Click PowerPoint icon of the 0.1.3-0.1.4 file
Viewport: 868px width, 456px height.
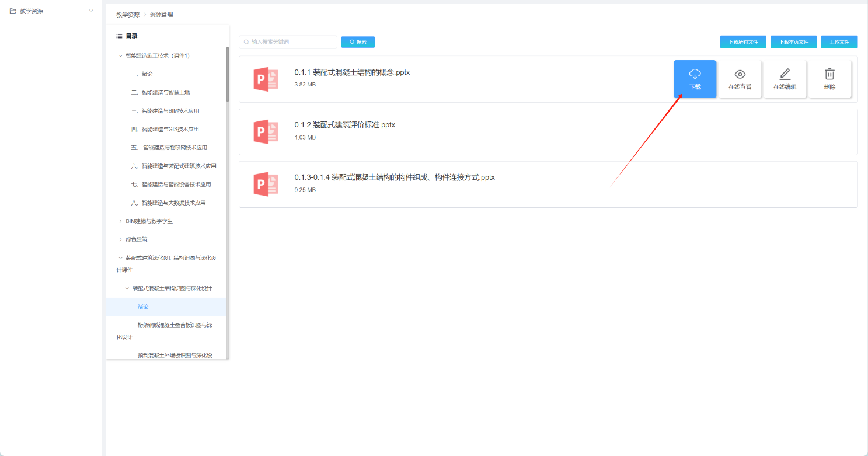[x=266, y=185]
